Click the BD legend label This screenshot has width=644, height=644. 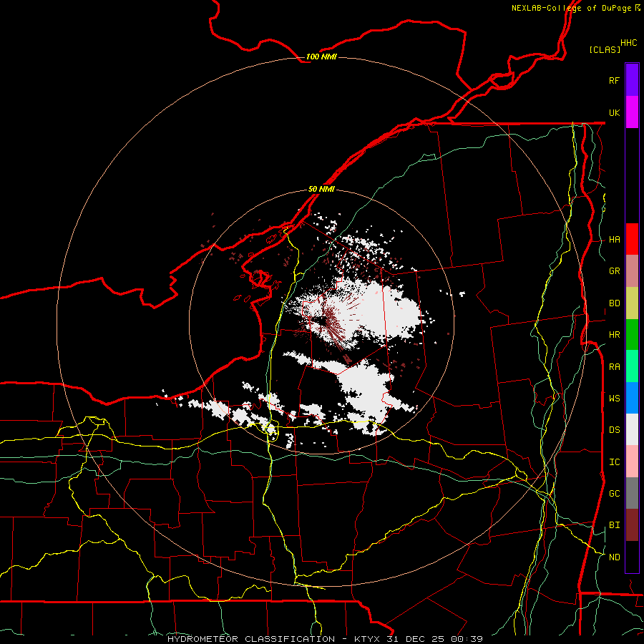[614, 303]
